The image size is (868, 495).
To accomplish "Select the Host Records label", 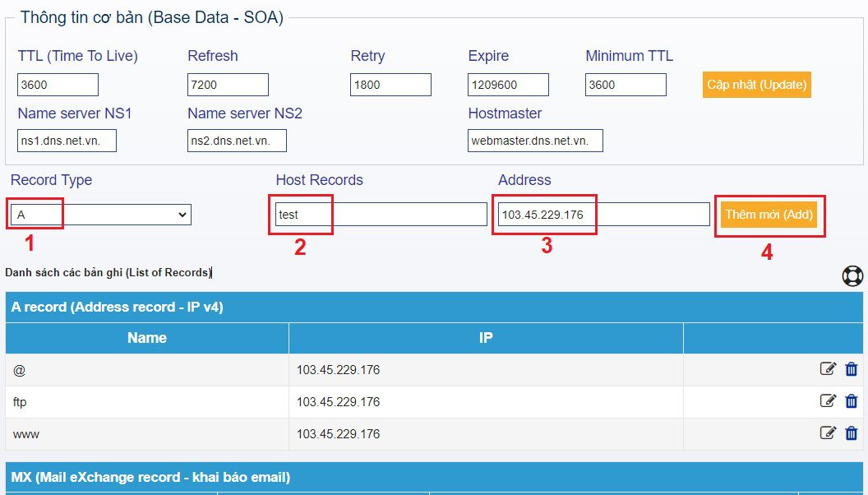I will point(320,180).
